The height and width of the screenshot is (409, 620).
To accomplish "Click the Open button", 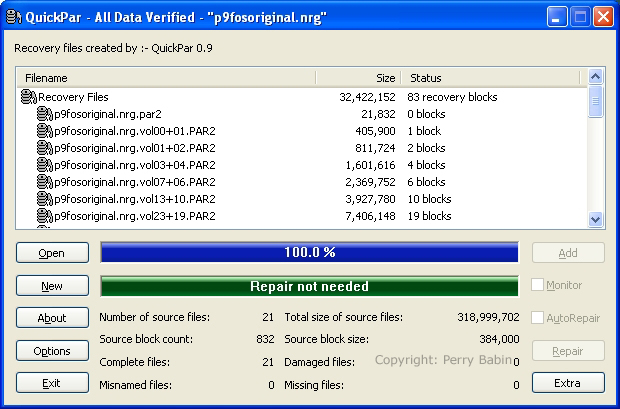I will click(x=52, y=253).
